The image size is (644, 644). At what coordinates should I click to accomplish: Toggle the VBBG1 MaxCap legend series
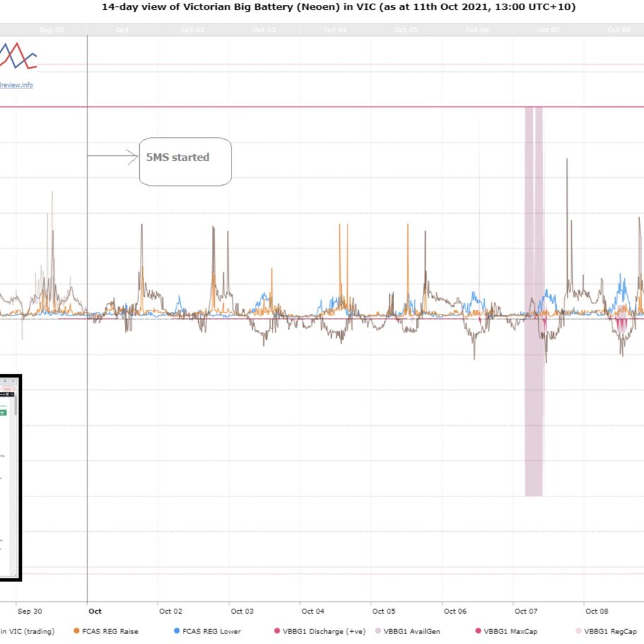[506, 631]
